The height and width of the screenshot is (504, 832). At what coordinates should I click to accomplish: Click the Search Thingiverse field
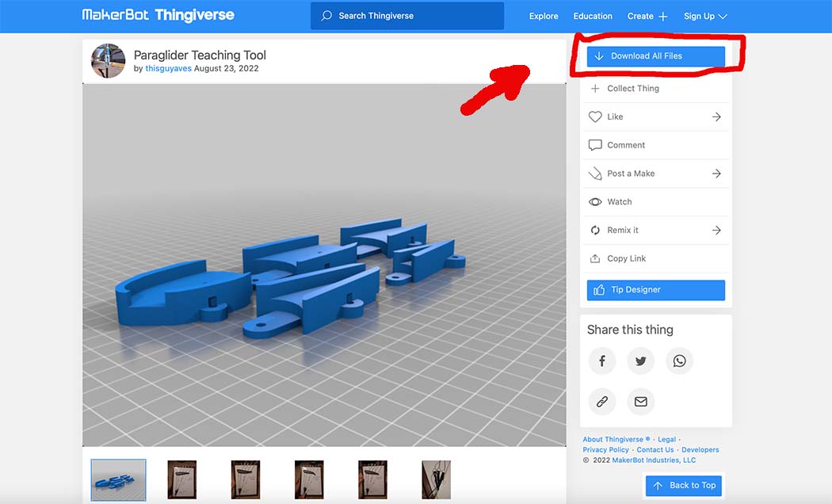click(x=407, y=16)
